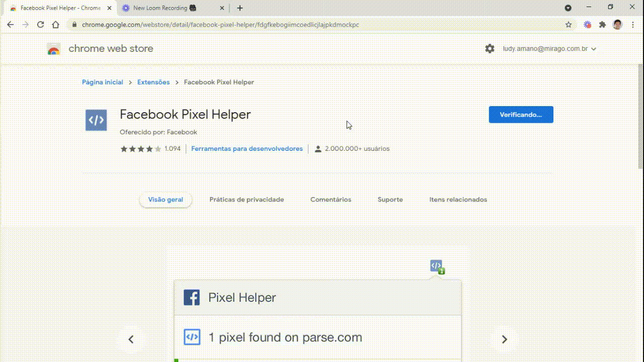The image size is (644, 362).
Task: Click the Facebook Pixel Helper heading
Action: (185, 114)
